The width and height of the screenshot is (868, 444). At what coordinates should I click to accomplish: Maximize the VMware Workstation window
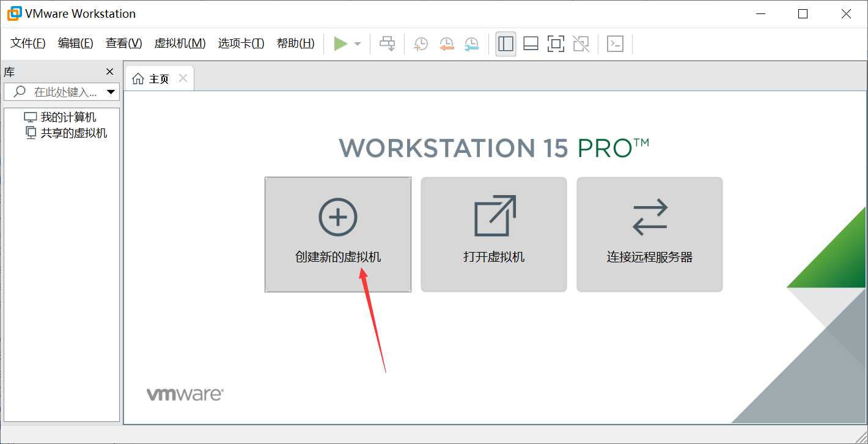(803, 13)
